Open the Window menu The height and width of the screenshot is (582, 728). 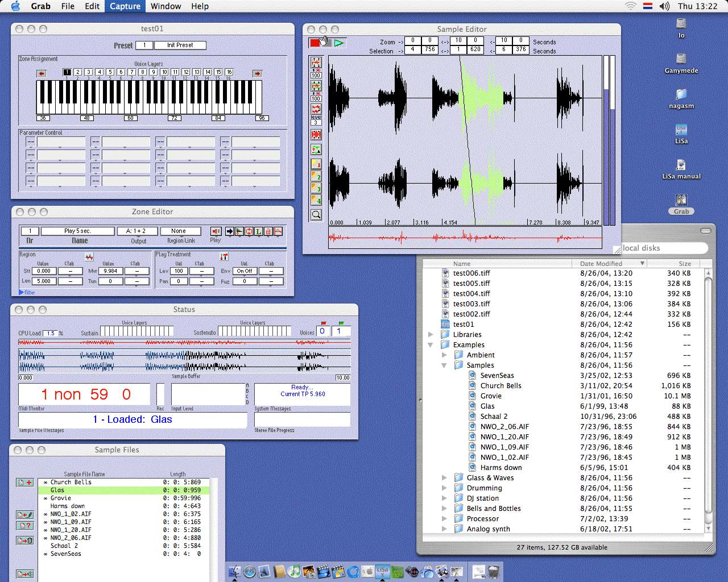coord(166,6)
